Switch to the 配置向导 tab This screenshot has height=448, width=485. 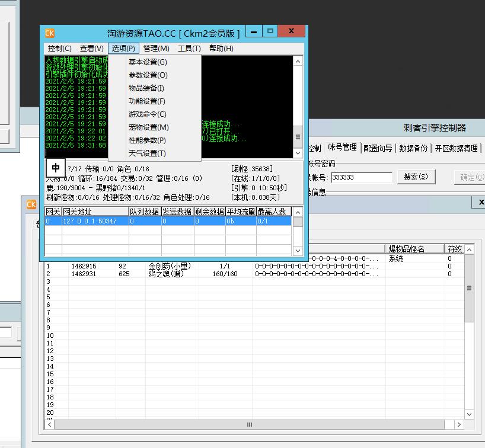pyautogui.click(x=378, y=148)
